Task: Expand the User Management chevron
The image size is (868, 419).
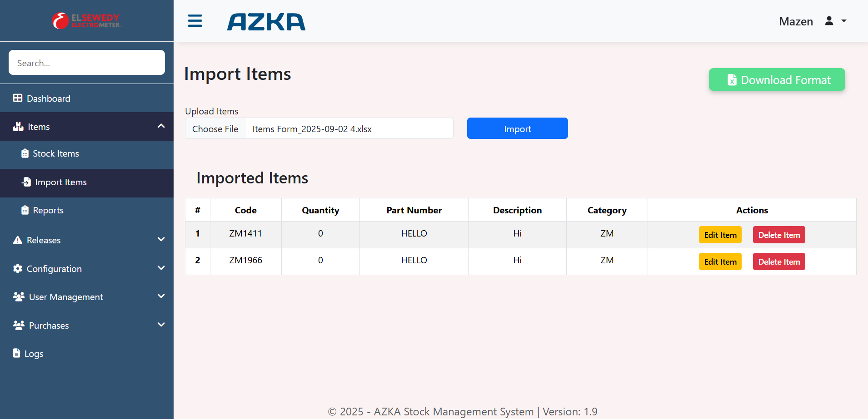Action: tap(161, 296)
